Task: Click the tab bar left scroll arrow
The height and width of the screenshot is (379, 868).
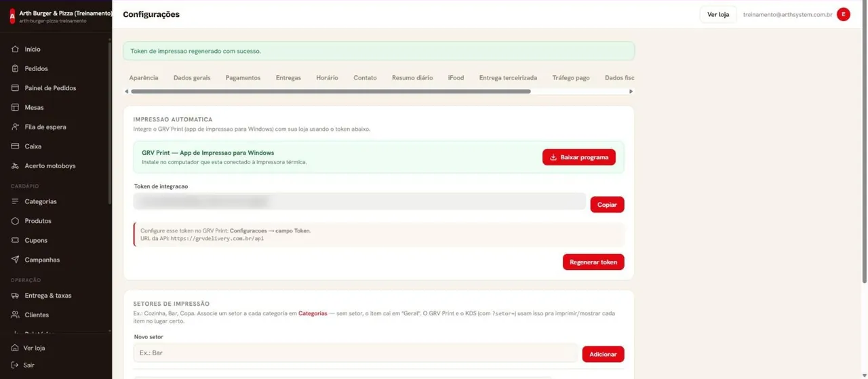Action: [x=126, y=92]
